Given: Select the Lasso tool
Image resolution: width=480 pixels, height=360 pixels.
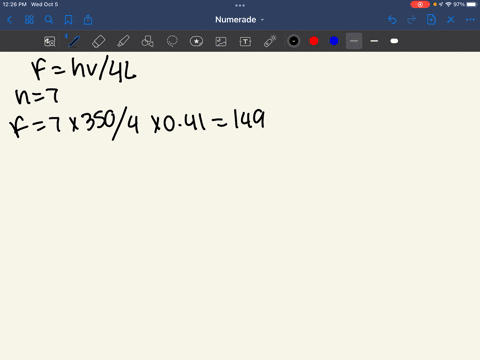Looking at the screenshot, I should pos(172,41).
